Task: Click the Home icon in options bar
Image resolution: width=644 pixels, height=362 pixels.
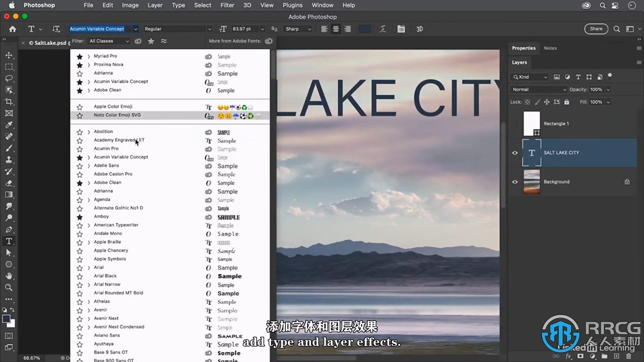Action: pos(13,29)
